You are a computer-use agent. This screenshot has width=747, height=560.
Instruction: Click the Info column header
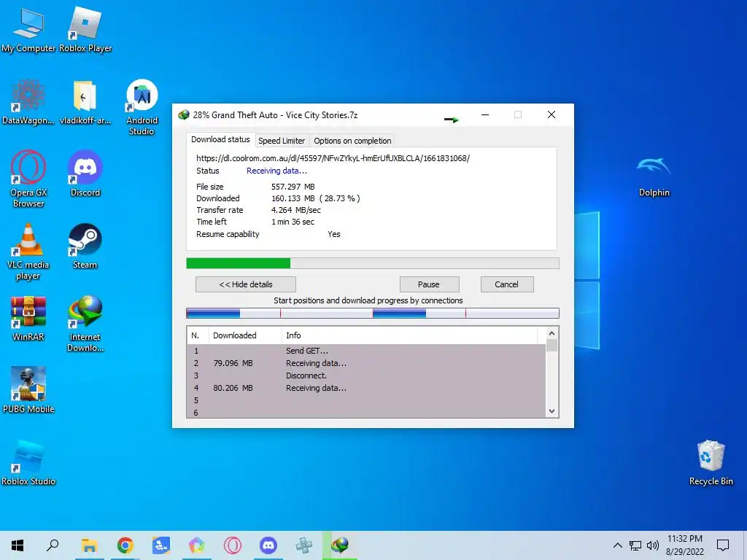(x=410, y=335)
